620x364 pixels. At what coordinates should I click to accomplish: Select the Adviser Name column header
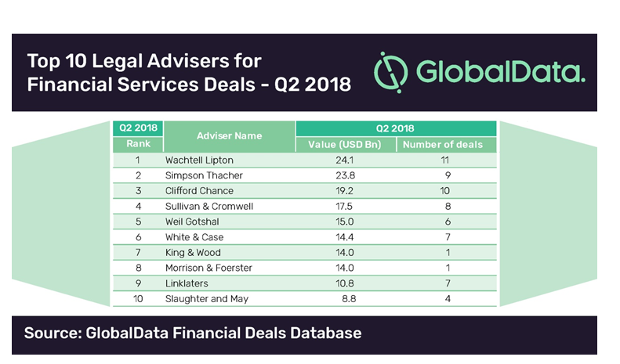pyautogui.click(x=229, y=136)
